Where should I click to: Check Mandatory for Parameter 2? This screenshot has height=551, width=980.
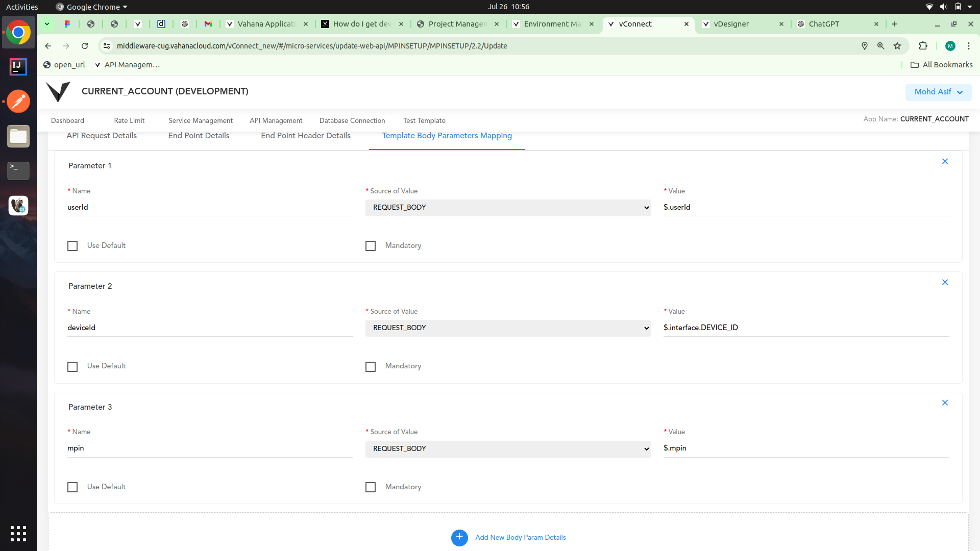pos(371,366)
